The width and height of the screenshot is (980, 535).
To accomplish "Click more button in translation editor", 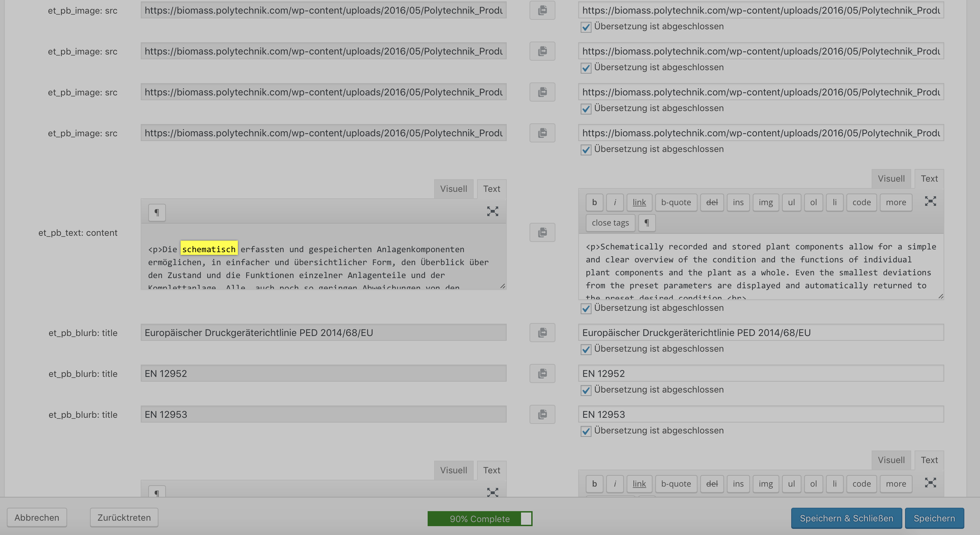I will pyautogui.click(x=896, y=202).
